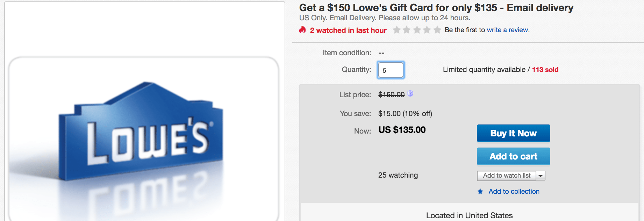Screen dimensions: 644x221
Task: Focus the Quantity input field
Action: [x=391, y=70]
